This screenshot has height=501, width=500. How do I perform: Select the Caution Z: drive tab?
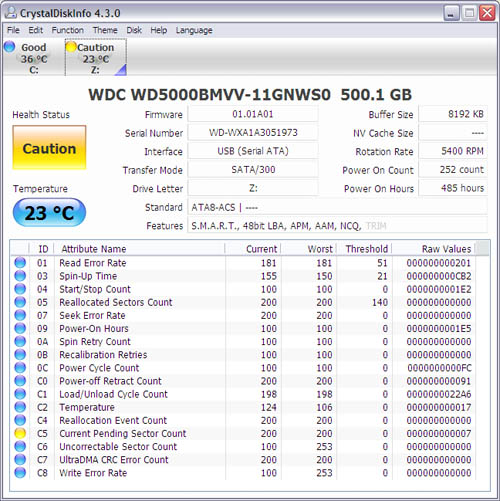tap(96, 58)
